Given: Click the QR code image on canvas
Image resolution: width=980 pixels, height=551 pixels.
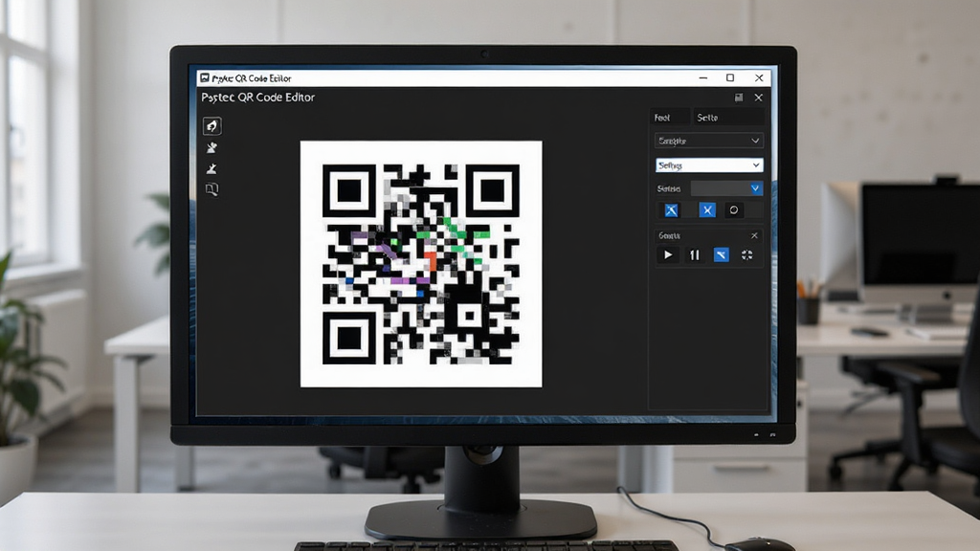Looking at the screenshot, I should pos(421,264).
